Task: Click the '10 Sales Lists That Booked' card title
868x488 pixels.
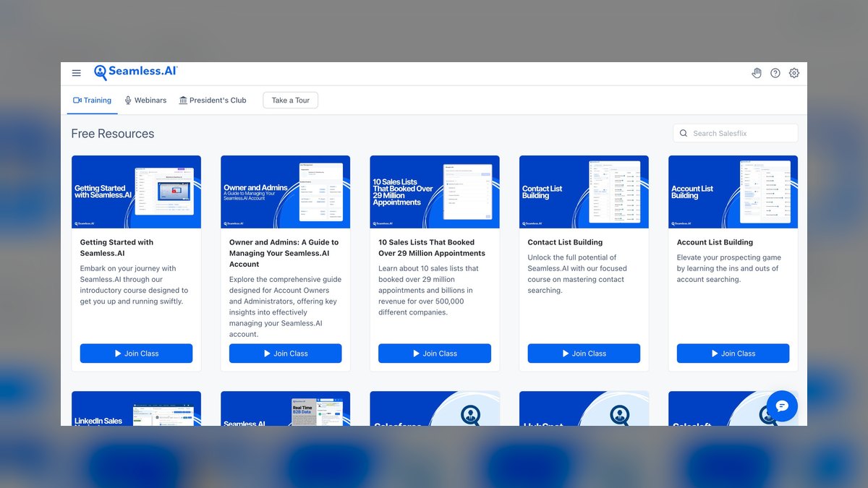Action: coord(432,248)
